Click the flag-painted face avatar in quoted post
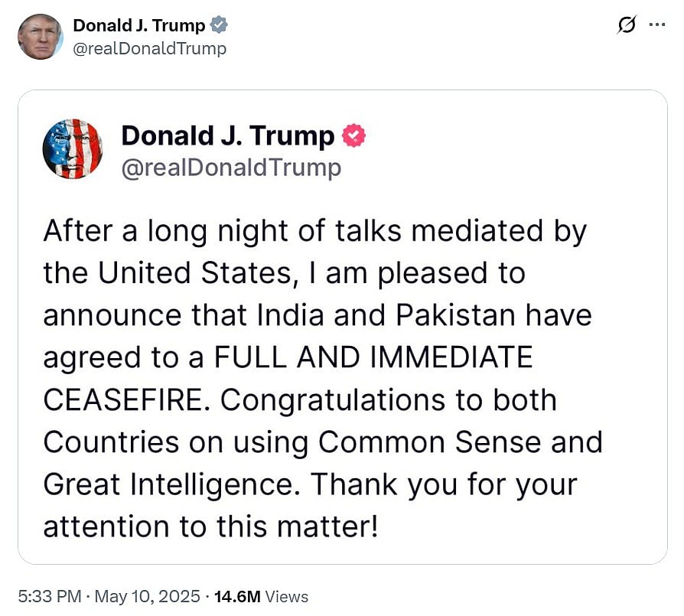This screenshot has height=616, width=684. pyautogui.click(x=73, y=149)
